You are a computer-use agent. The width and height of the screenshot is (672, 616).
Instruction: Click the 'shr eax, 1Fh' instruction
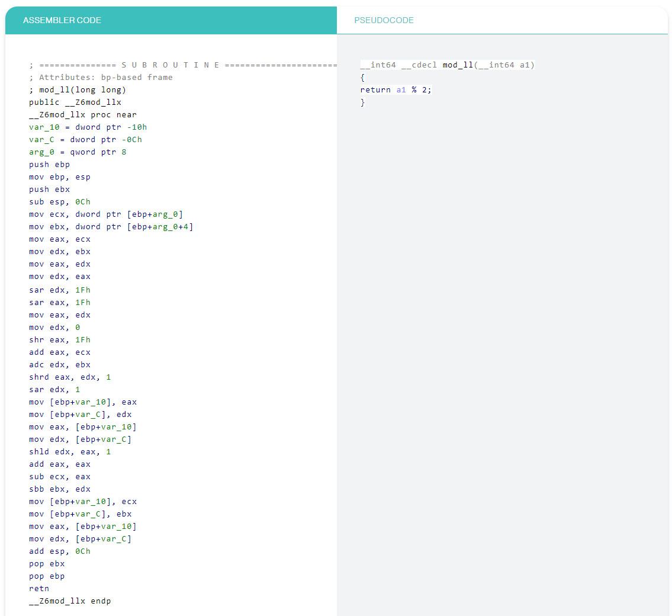[60, 340]
